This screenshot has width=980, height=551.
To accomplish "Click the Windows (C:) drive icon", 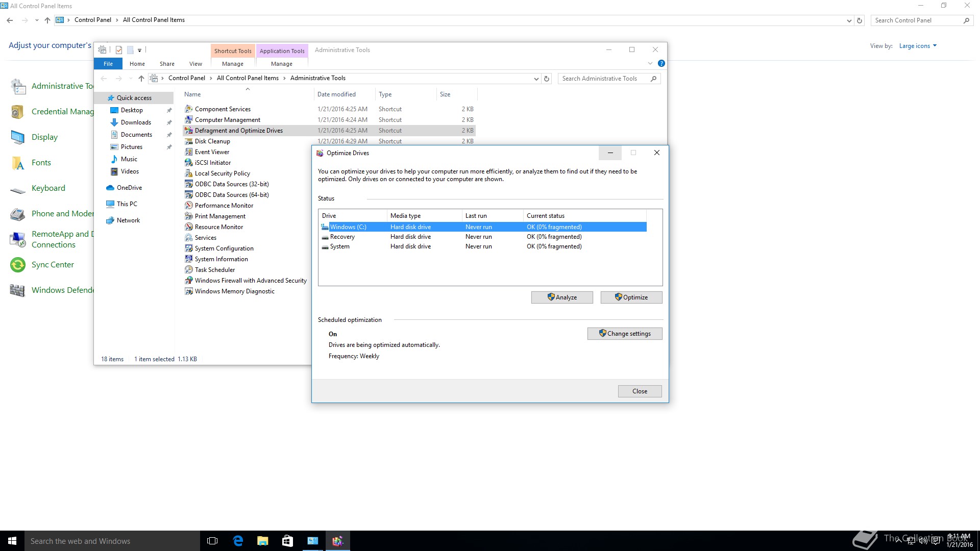I will click(325, 227).
